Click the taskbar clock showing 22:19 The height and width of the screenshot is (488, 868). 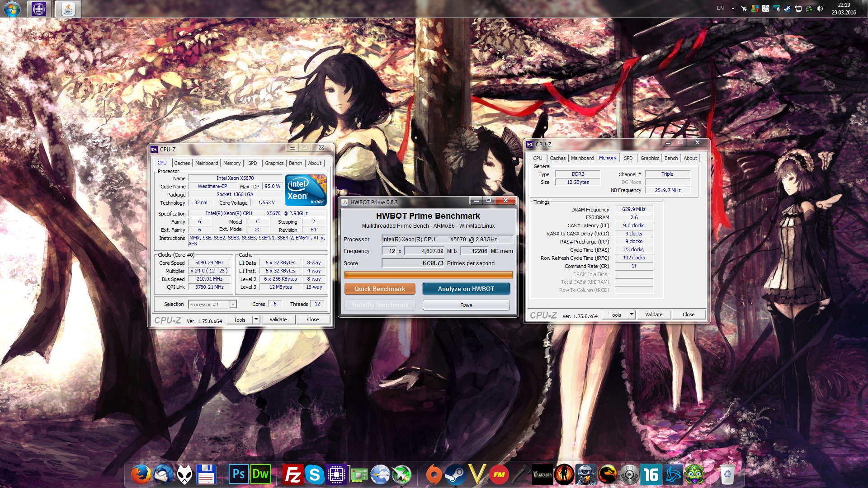(844, 9)
